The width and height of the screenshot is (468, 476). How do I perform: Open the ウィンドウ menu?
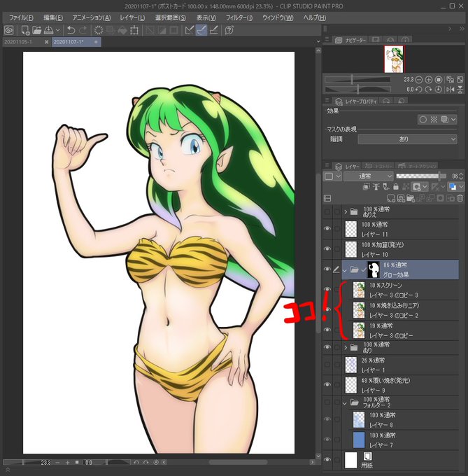pyautogui.click(x=278, y=17)
